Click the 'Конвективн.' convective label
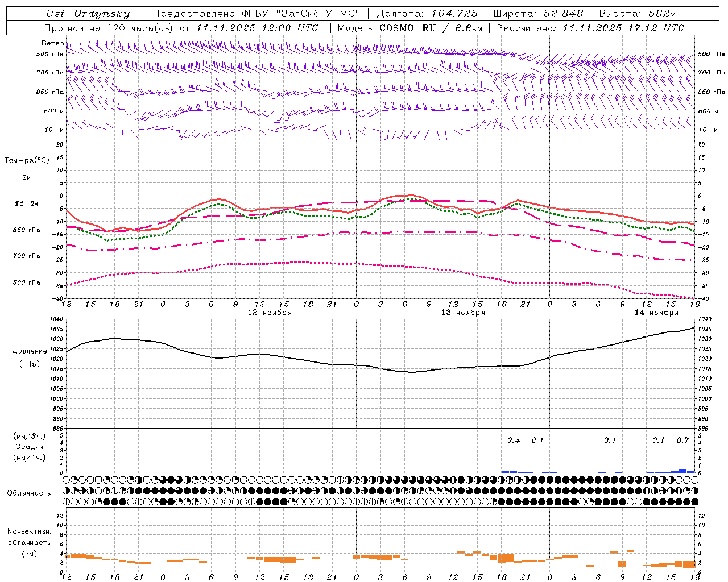 tap(29, 531)
